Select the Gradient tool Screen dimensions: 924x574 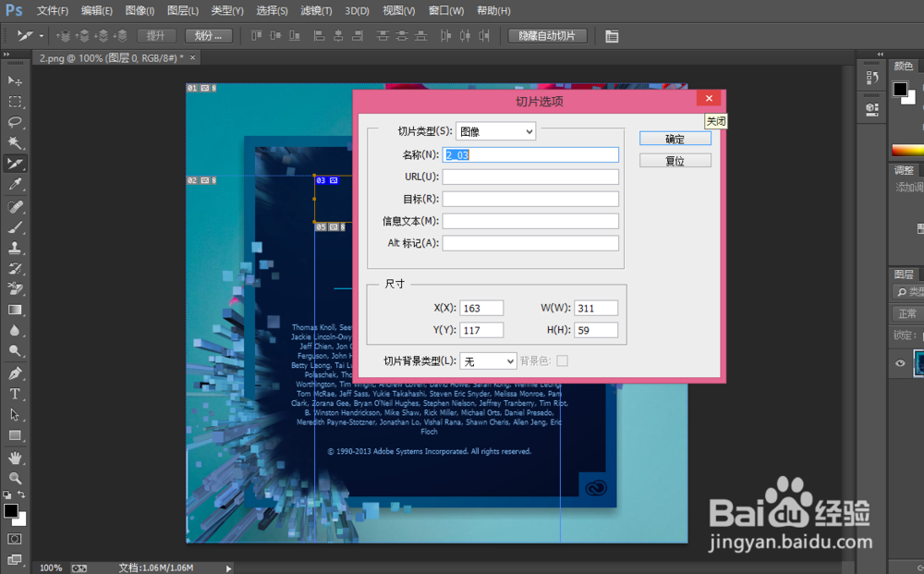[15, 310]
